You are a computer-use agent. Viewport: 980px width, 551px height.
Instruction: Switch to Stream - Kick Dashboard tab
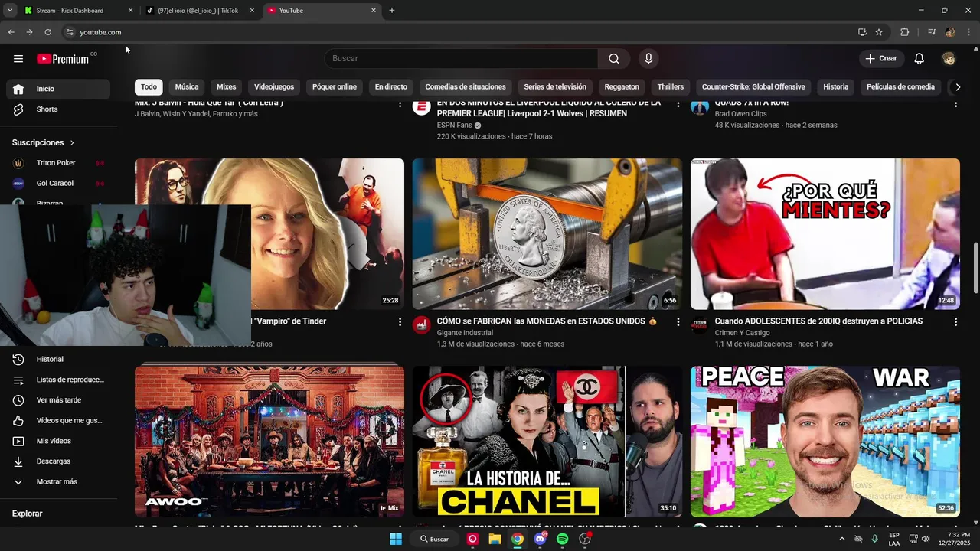(78, 11)
